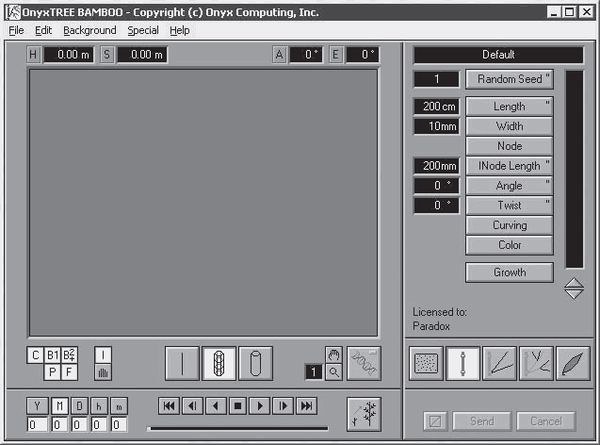
Task: Activate the hand pan tool
Action: 335,354
